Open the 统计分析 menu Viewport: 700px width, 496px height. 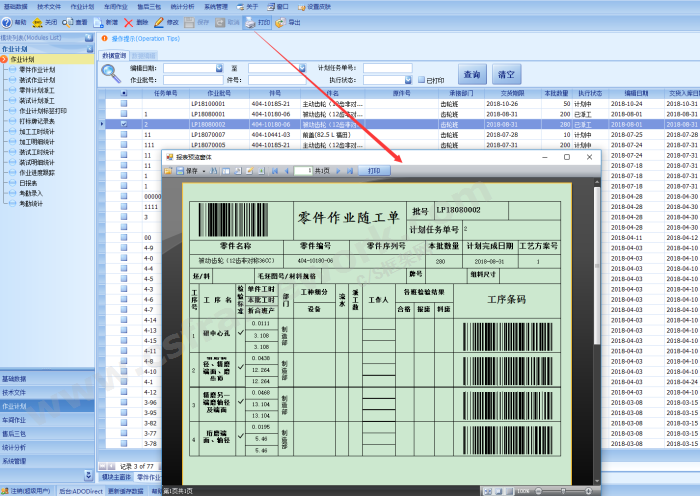183,6
